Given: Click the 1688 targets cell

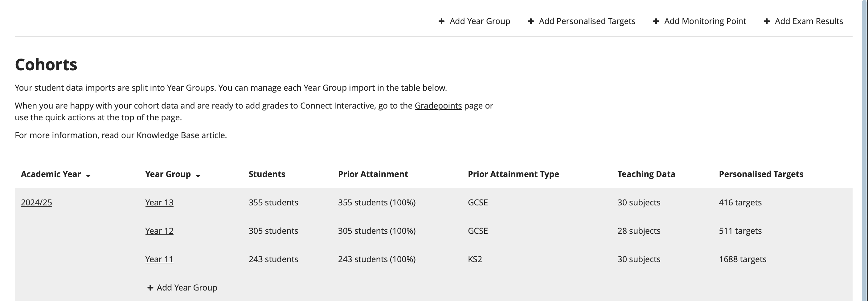Looking at the screenshot, I should [x=743, y=259].
